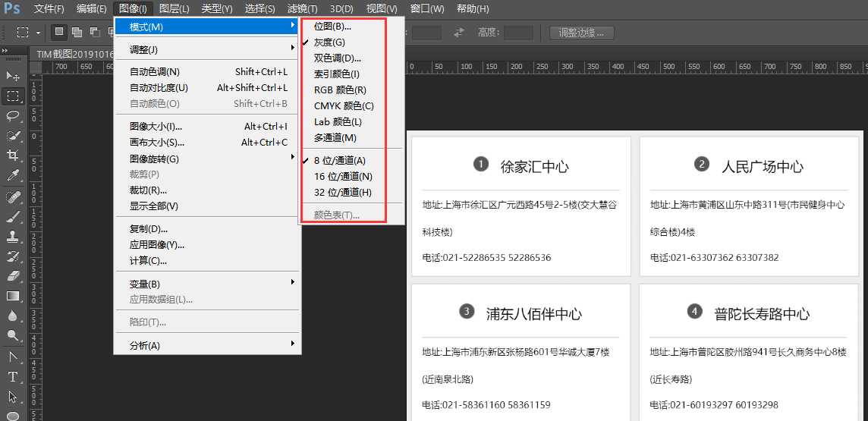
Task: Select the Path Selection tool
Action: point(12,397)
